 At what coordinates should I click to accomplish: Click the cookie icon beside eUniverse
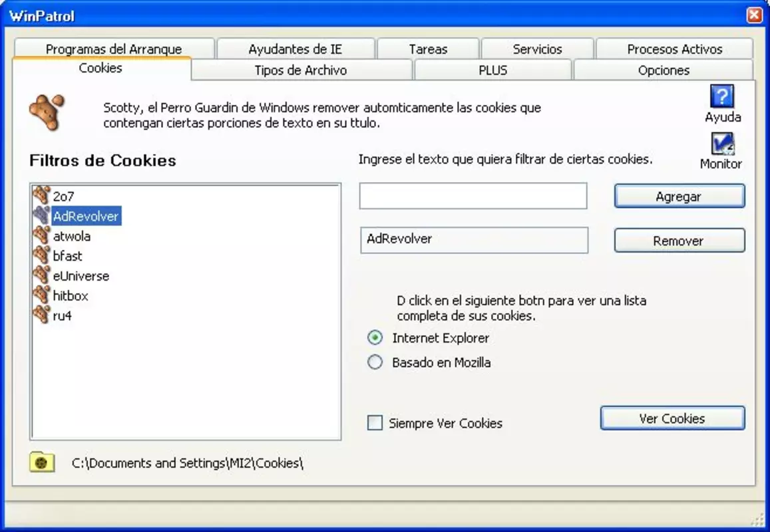click(42, 275)
